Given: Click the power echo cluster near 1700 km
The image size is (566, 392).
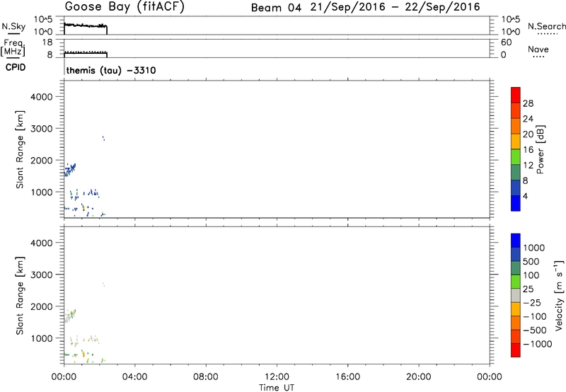Looking at the screenshot, I should pyautogui.click(x=69, y=170).
